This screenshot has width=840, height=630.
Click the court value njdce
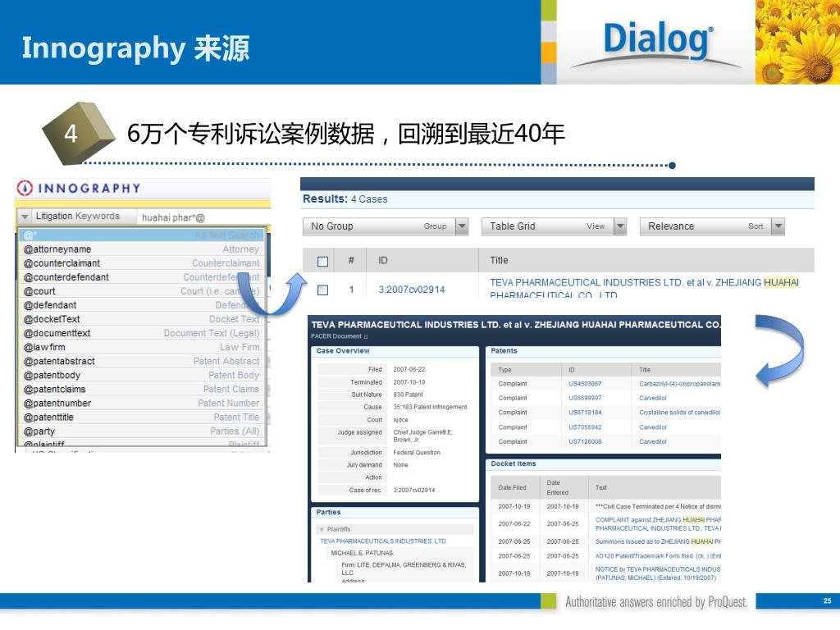[400, 420]
